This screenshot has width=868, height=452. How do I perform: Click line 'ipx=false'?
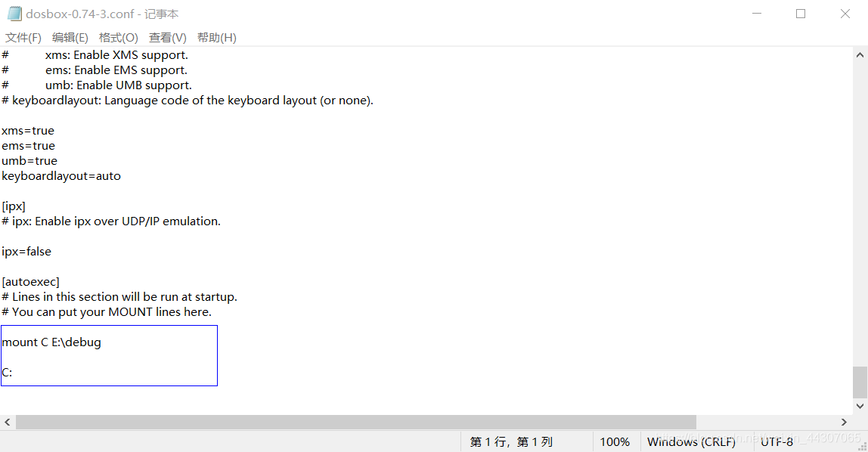tap(26, 251)
